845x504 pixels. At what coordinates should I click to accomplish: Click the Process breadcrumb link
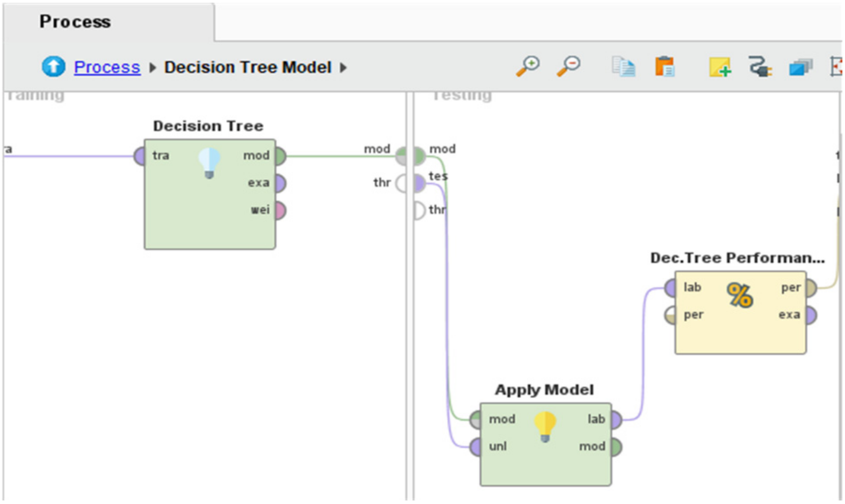tap(107, 67)
